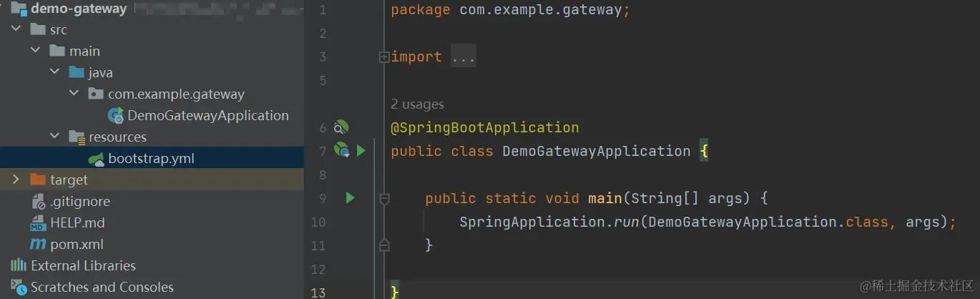Click Spring gutter icon on line 7
This screenshot has width=980, height=299.
click(x=343, y=151)
